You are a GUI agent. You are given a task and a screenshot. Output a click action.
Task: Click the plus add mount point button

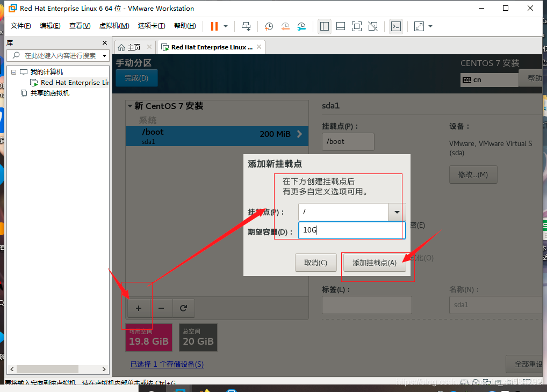[x=139, y=308]
